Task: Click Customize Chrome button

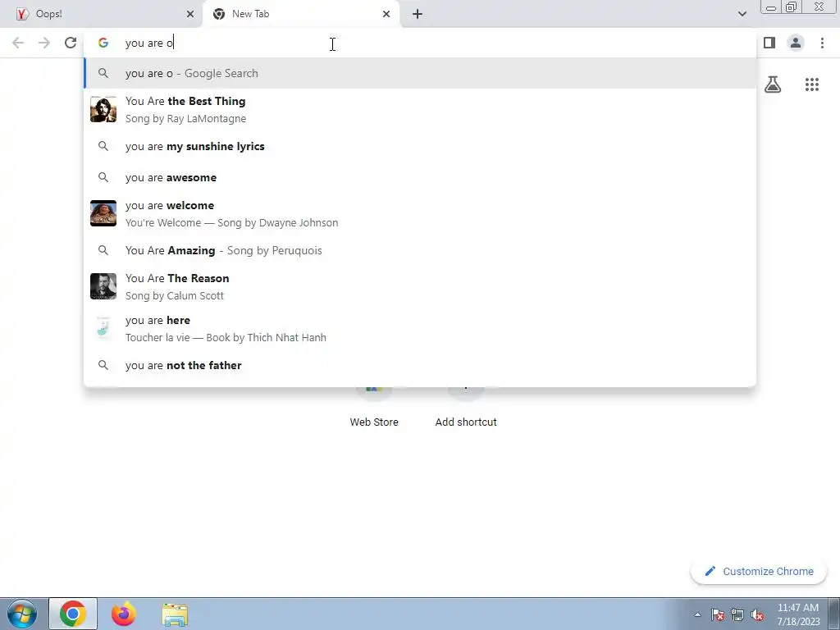Action: point(759,572)
